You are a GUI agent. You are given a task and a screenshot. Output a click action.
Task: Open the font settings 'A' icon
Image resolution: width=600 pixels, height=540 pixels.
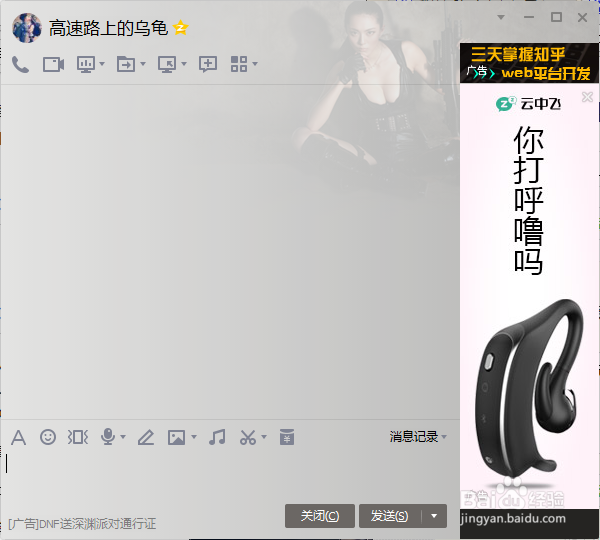(18, 437)
